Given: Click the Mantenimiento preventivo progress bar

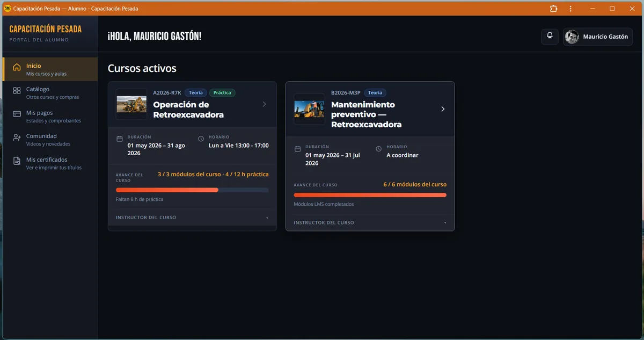Looking at the screenshot, I should click(370, 195).
